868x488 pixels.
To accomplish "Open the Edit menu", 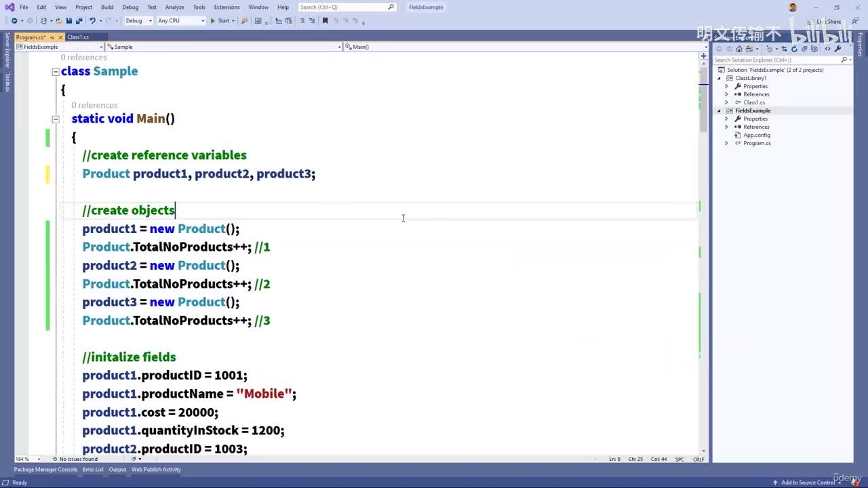I will [41, 7].
